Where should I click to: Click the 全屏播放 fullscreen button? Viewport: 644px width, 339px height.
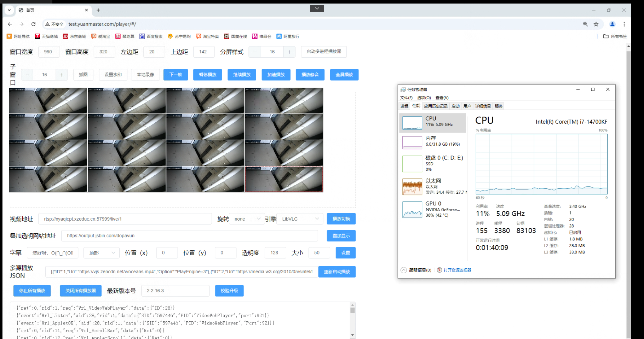(x=344, y=75)
